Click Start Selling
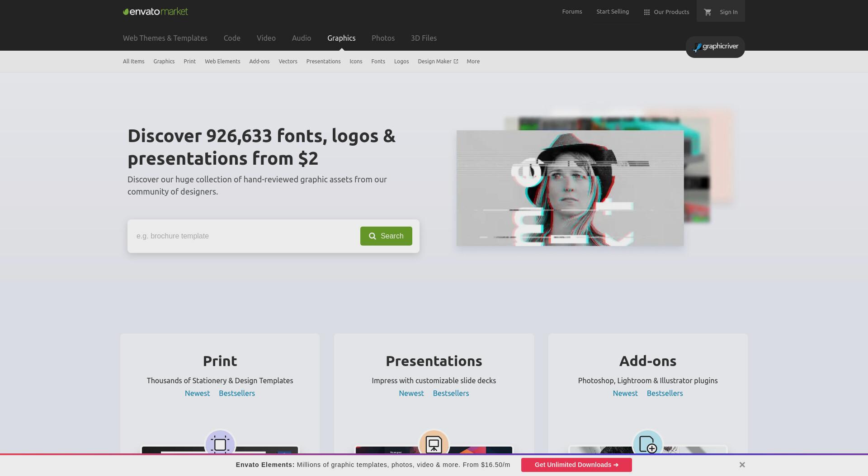Viewport: 868px width, 476px height. click(x=613, y=12)
